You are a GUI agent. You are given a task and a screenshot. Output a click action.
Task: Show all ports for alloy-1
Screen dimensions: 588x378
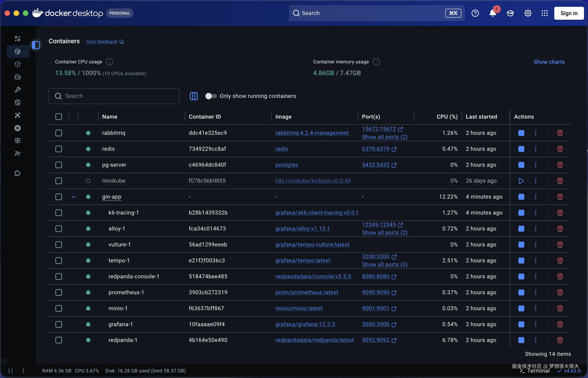(x=385, y=233)
